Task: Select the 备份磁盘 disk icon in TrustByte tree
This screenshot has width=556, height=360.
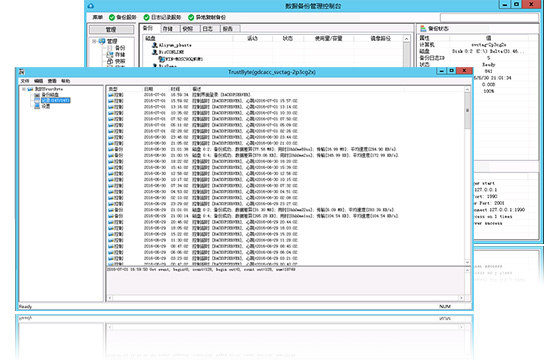Action: point(37,95)
